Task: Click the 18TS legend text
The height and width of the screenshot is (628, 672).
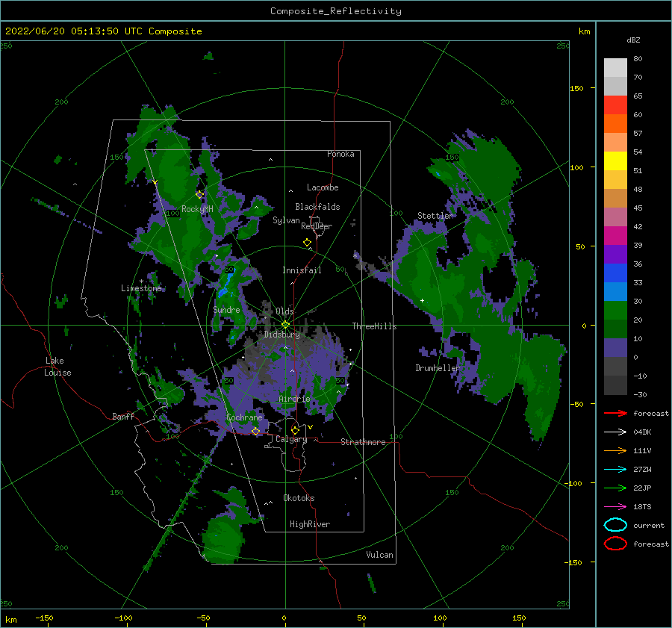Action: [x=642, y=507]
